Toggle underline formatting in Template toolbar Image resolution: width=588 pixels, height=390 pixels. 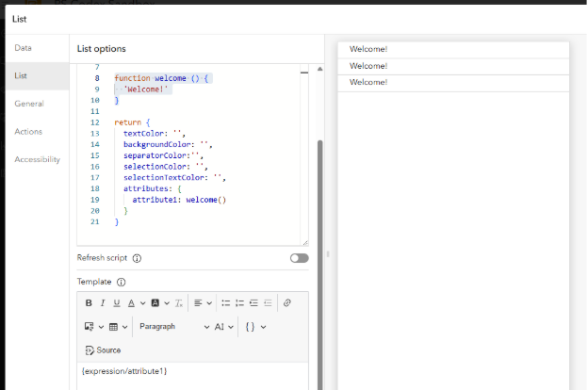point(117,303)
